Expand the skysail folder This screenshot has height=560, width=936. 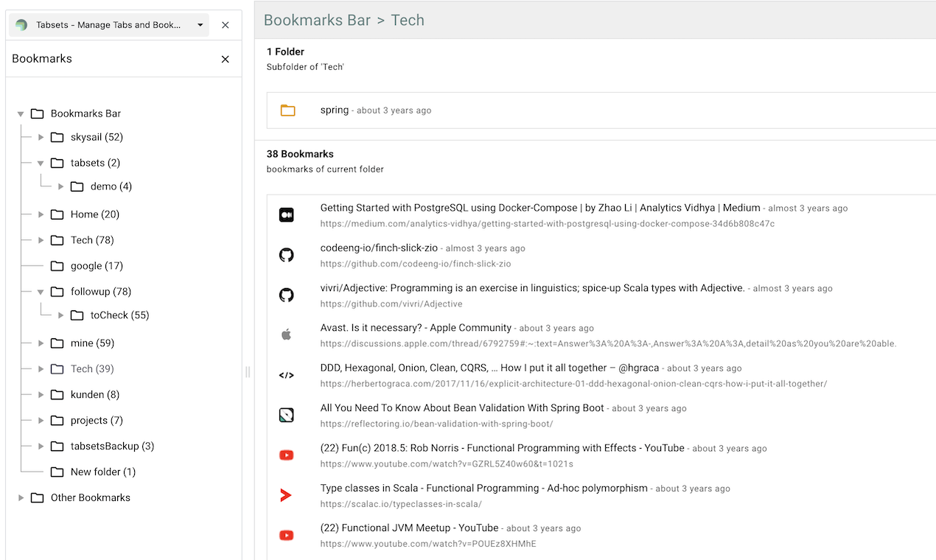[x=41, y=137]
